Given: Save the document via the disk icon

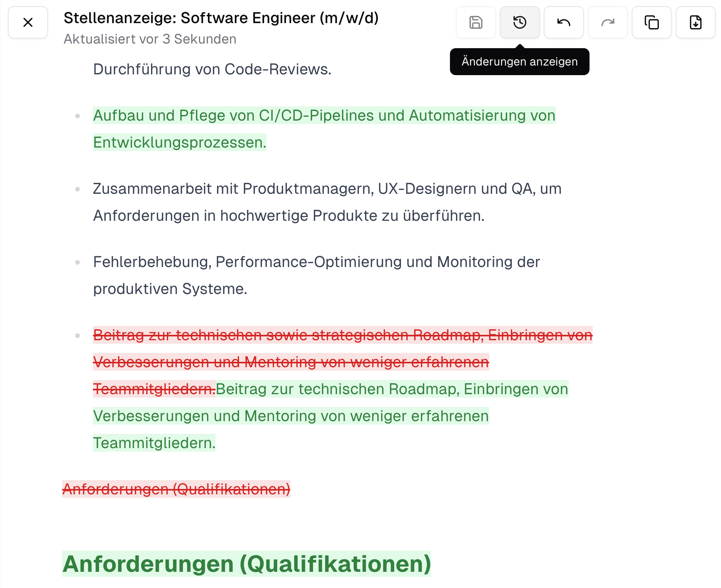Looking at the screenshot, I should tap(475, 23).
